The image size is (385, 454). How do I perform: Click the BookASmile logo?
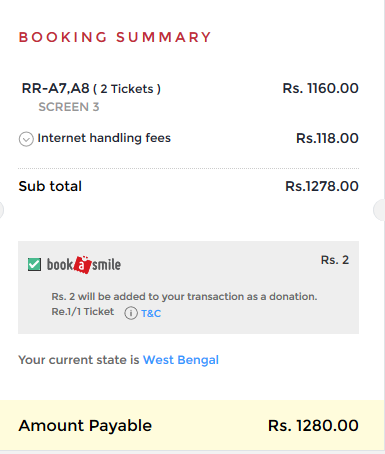point(84,265)
